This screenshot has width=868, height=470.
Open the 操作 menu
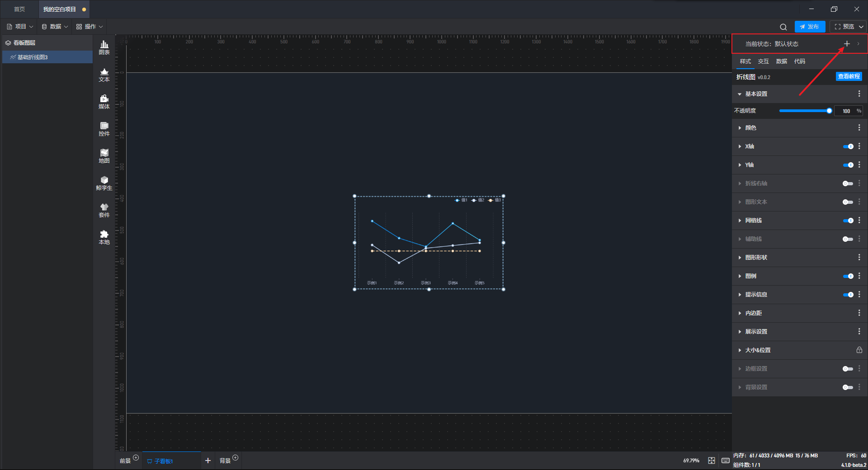click(x=90, y=27)
